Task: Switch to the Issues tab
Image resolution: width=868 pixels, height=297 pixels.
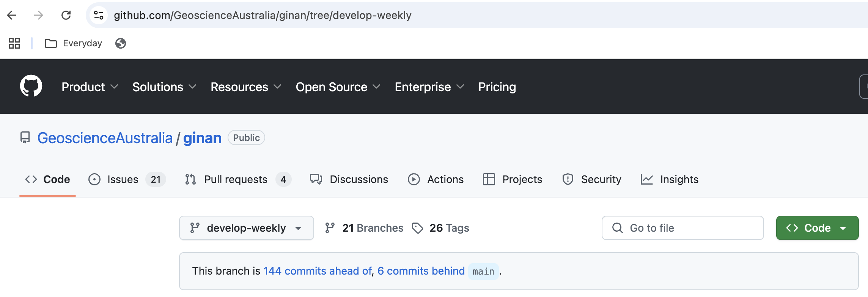Action: [127, 179]
